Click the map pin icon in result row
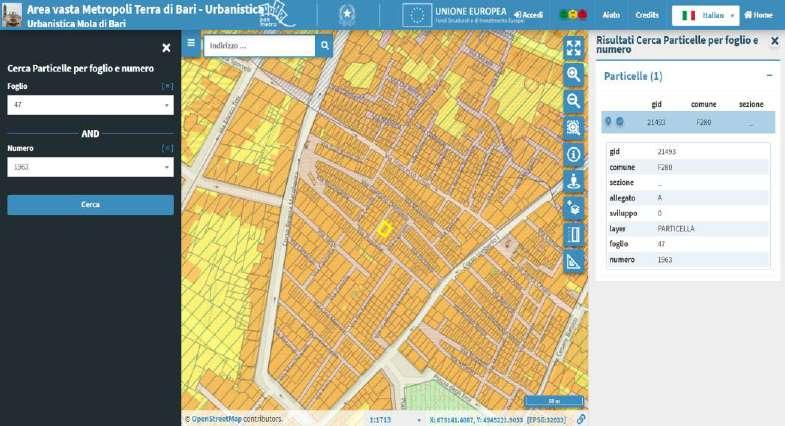The width and height of the screenshot is (785, 426). [608, 122]
